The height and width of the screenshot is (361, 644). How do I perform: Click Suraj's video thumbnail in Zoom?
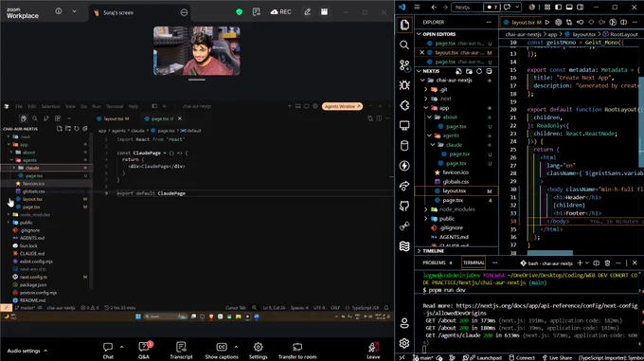tap(197, 51)
